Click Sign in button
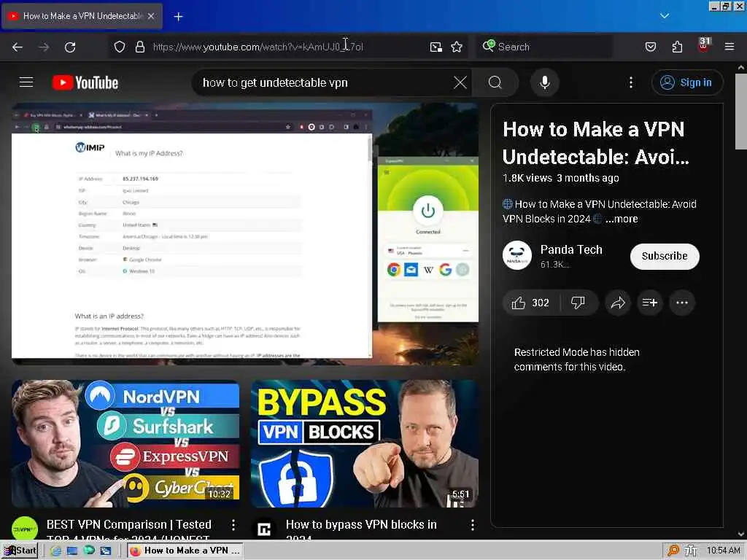The height and width of the screenshot is (560, 747). 687,82
